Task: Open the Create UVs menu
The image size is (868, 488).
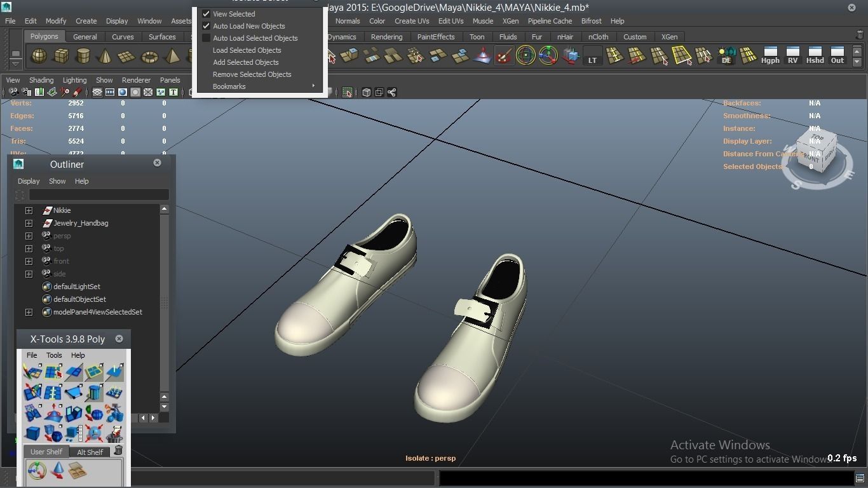Action: point(411,21)
